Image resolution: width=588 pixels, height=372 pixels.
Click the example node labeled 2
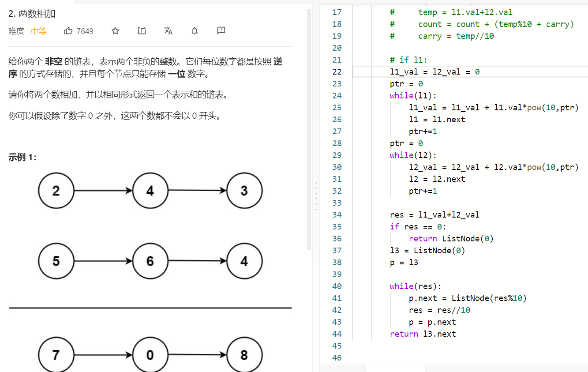(x=56, y=191)
